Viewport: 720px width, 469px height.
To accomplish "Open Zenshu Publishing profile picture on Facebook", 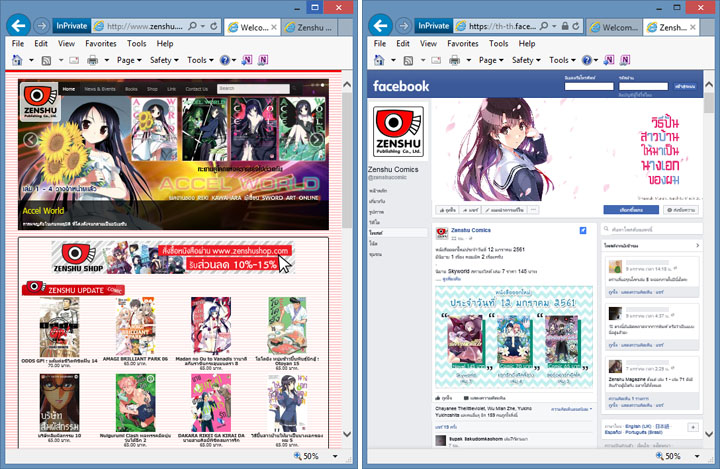I will pyautogui.click(x=398, y=131).
